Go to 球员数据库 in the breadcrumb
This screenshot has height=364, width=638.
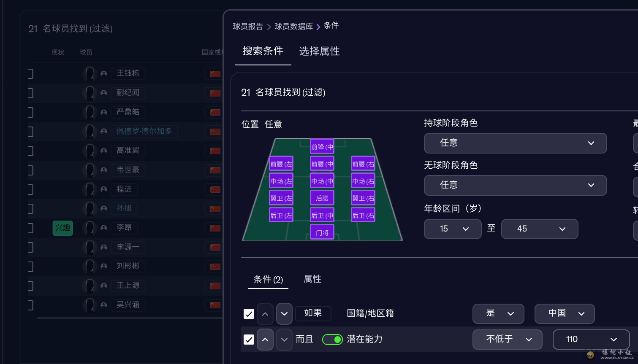click(x=293, y=27)
